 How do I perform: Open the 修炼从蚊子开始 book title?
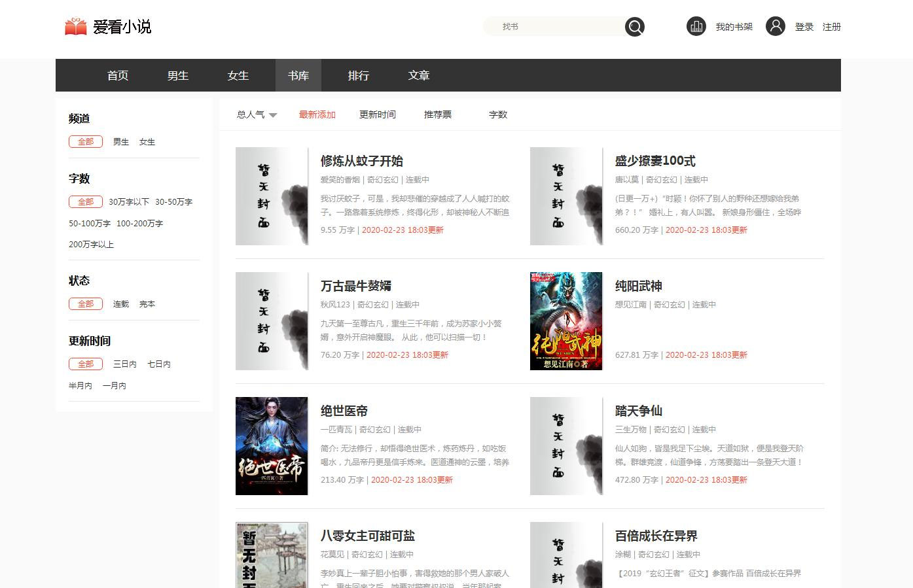(x=361, y=161)
